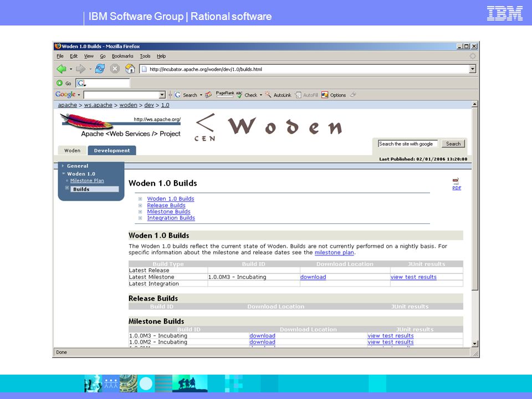532x399 pixels.
Task: Click the AutoLink wand button
Action: click(x=278, y=95)
